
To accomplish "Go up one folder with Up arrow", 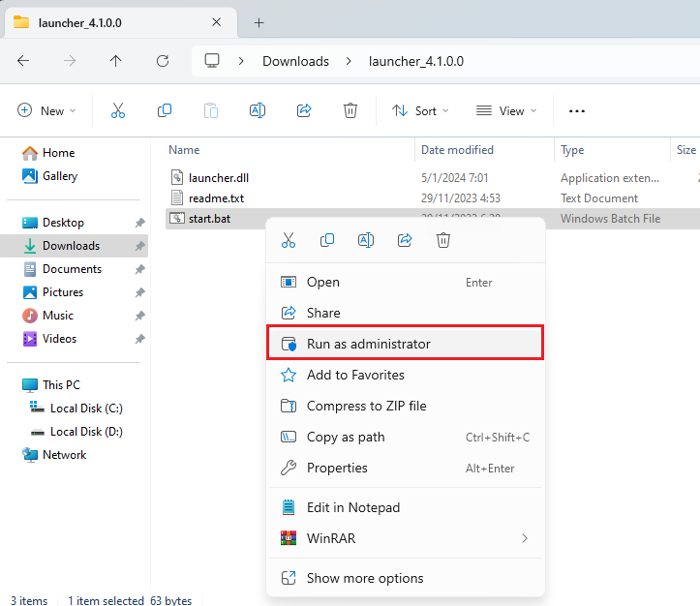I will pos(116,61).
